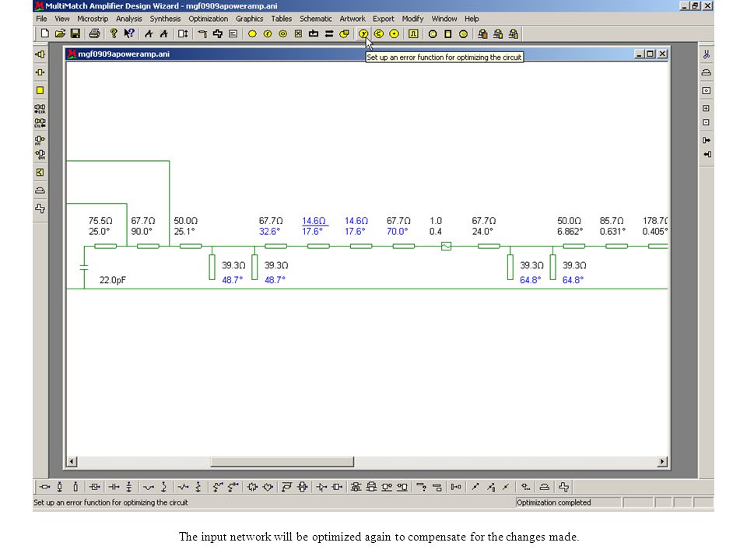Open the Optimization menu
Viewport: 747px width, 560px height.
click(209, 19)
